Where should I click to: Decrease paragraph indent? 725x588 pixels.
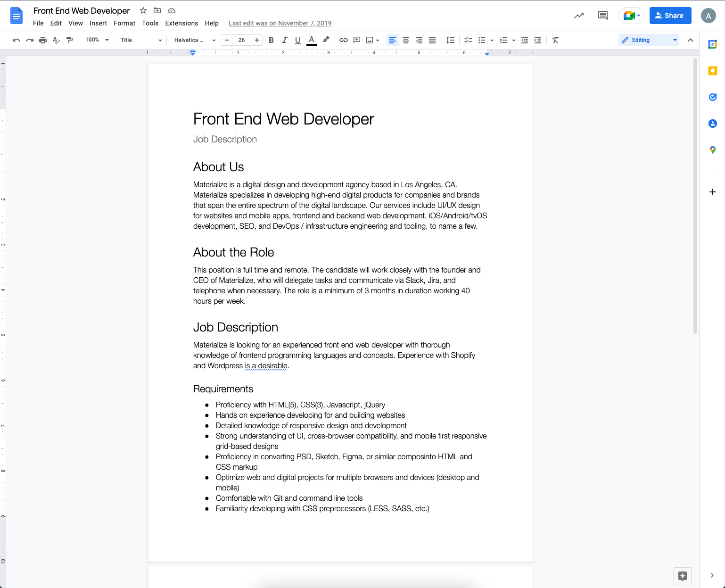pos(524,40)
